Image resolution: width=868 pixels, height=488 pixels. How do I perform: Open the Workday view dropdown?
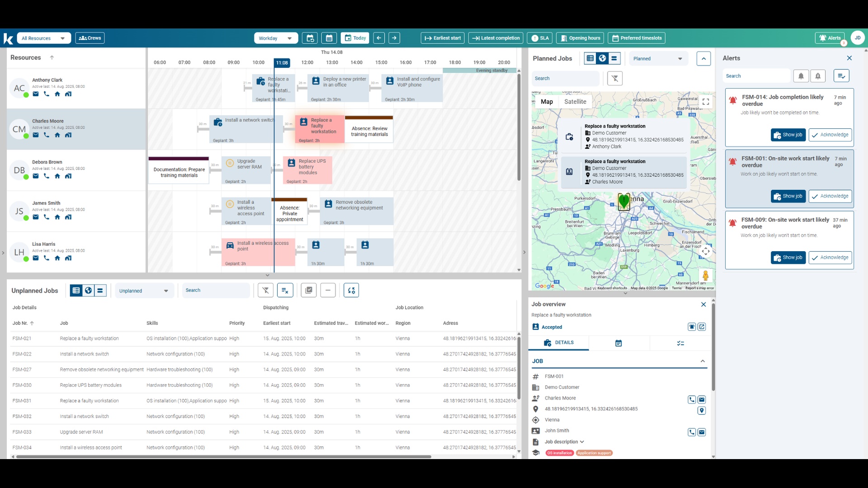(275, 38)
